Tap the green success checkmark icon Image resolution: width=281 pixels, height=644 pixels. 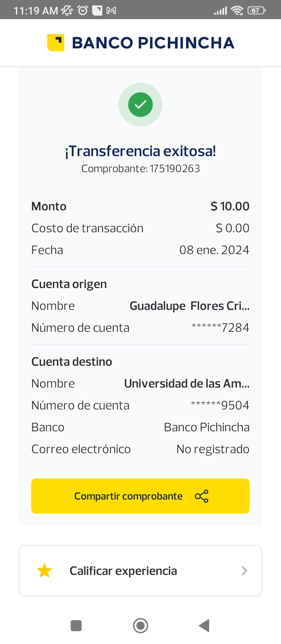(x=140, y=105)
